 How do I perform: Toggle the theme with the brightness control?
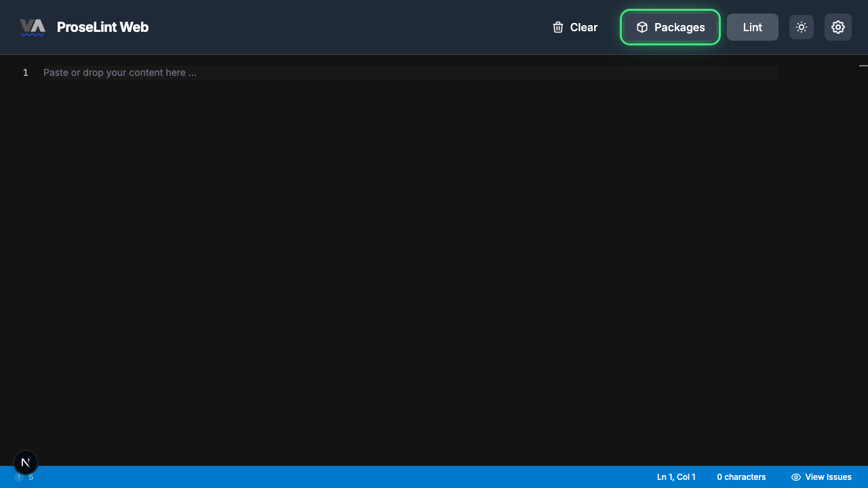[801, 27]
